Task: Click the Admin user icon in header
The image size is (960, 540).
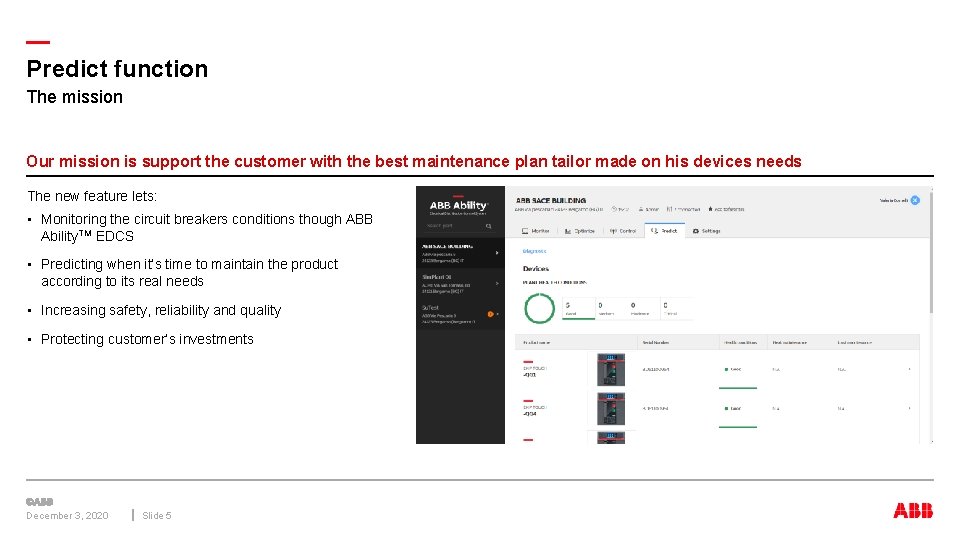Action: tap(641, 209)
